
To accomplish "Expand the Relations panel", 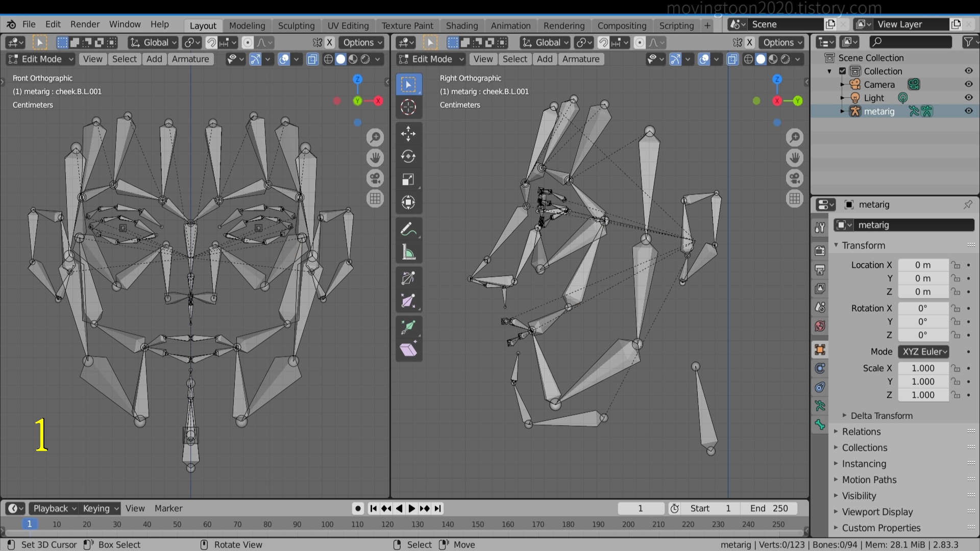I will tap(861, 432).
